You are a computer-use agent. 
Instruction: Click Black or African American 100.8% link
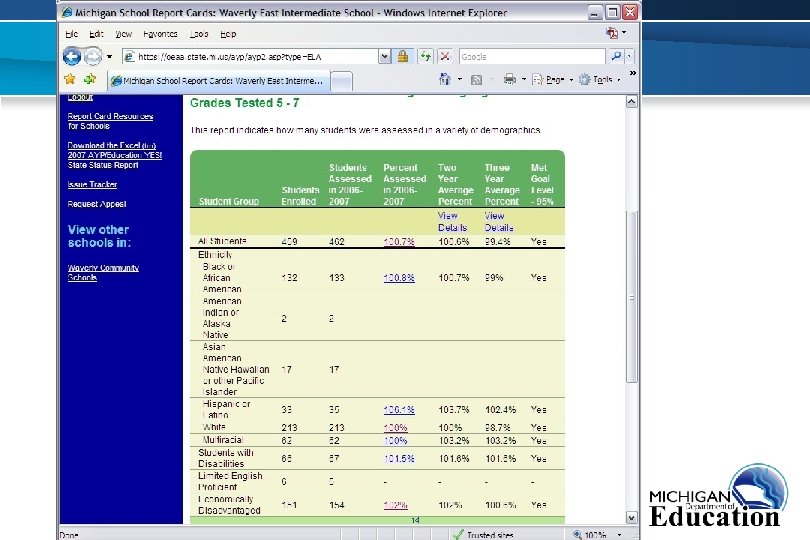point(399,277)
